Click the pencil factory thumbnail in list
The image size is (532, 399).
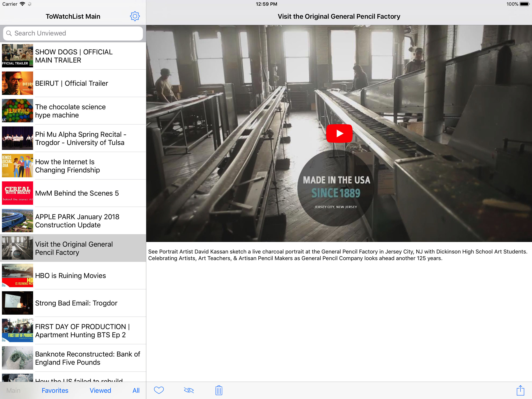pos(18,248)
